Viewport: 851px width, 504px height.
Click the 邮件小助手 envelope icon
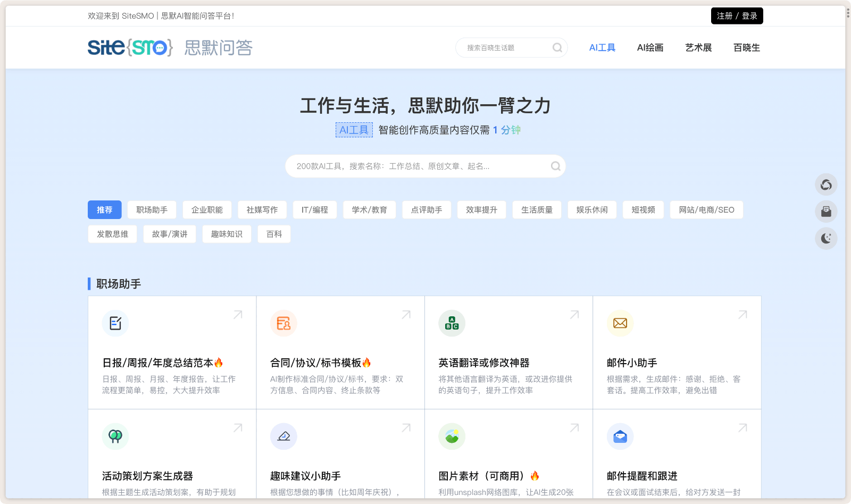[x=620, y=323]
